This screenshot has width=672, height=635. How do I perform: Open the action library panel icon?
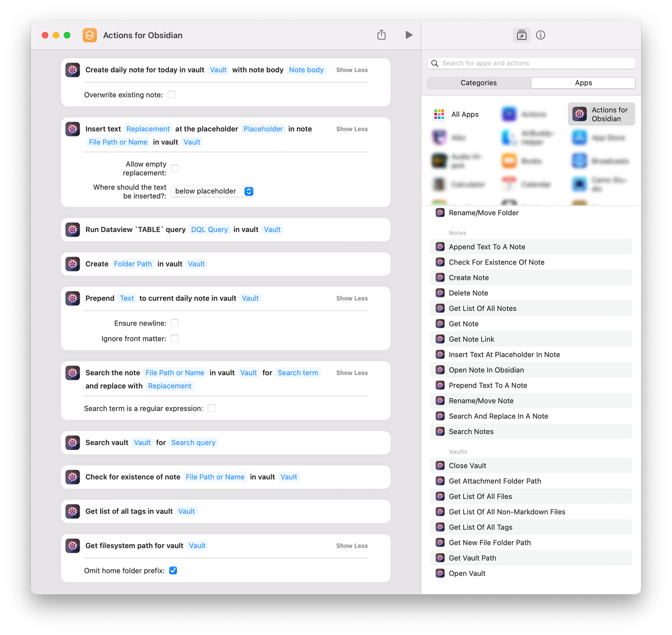(521, 35)
